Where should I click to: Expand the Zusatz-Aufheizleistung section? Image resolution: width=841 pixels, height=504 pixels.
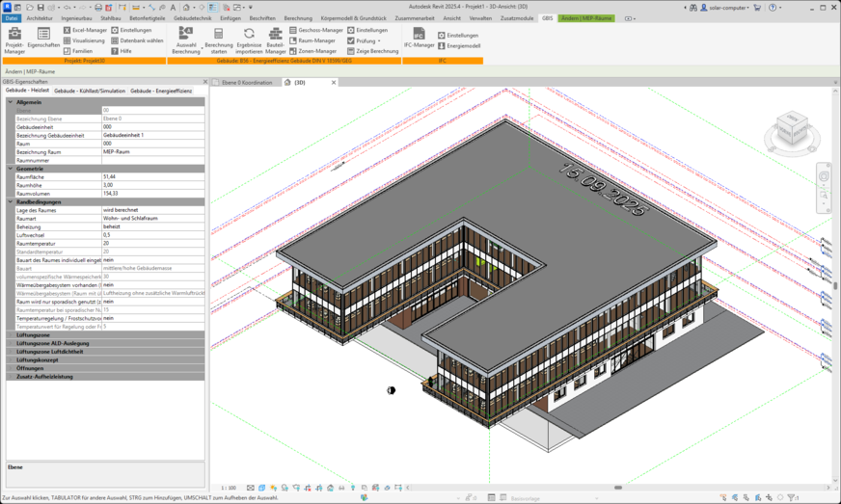tap(11, 377)
